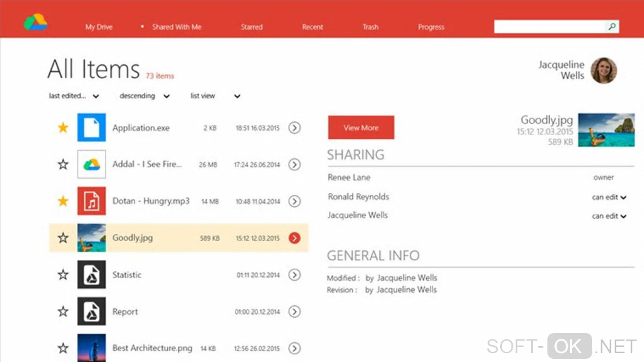
Task: Change Jacqueline Wells 'can edit' permission
Action: [x=609, y=216]
